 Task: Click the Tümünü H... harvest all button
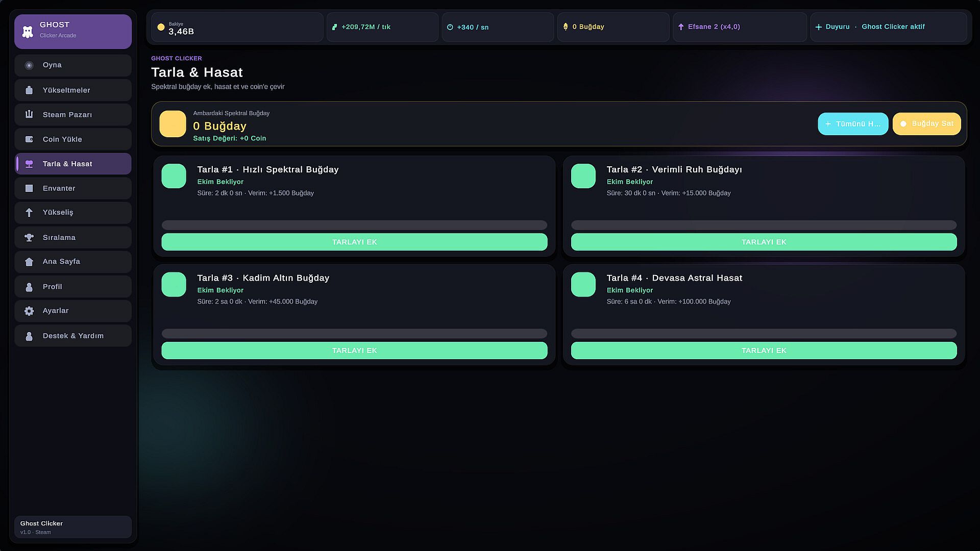pos(853,124)
